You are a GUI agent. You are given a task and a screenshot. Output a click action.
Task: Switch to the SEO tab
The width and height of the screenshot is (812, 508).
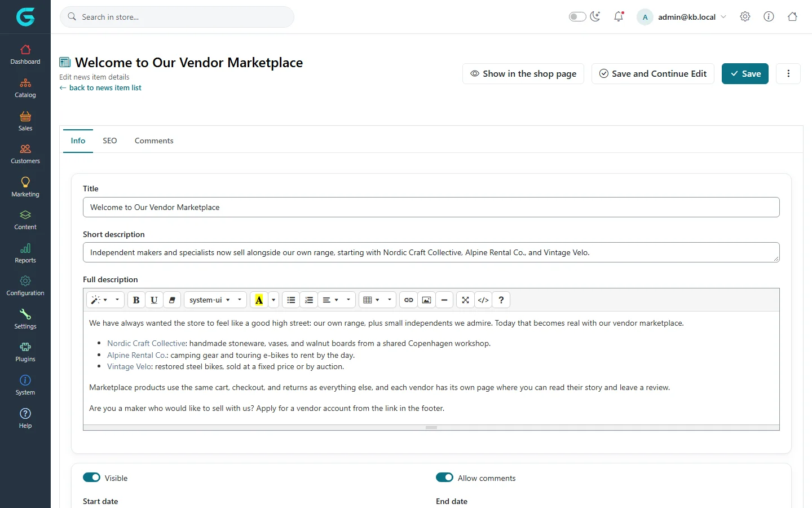click(x=110, y=141)
